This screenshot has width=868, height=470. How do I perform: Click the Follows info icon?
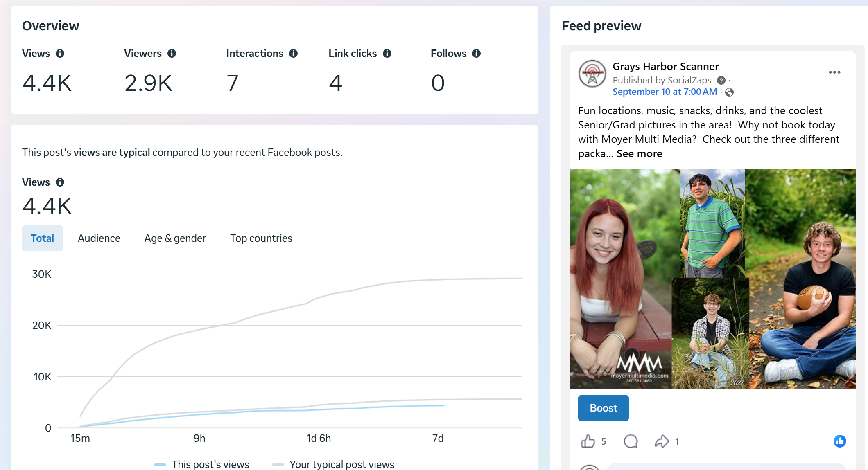(x=476, y=54)
